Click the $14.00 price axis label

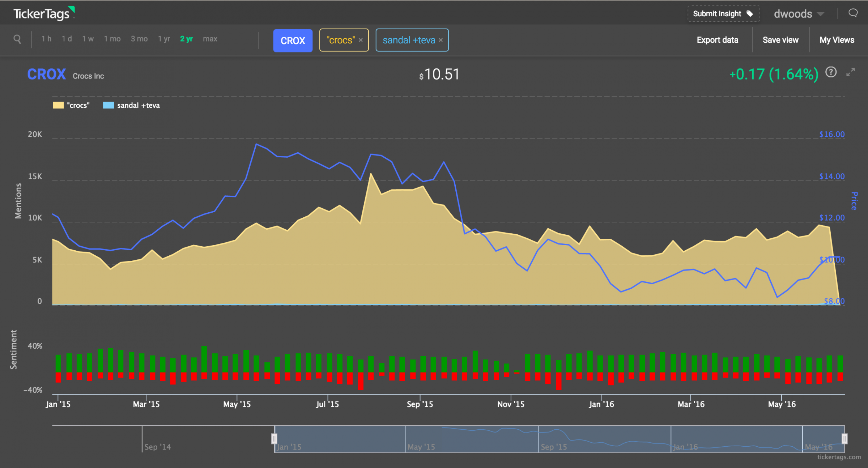(832, 176)
